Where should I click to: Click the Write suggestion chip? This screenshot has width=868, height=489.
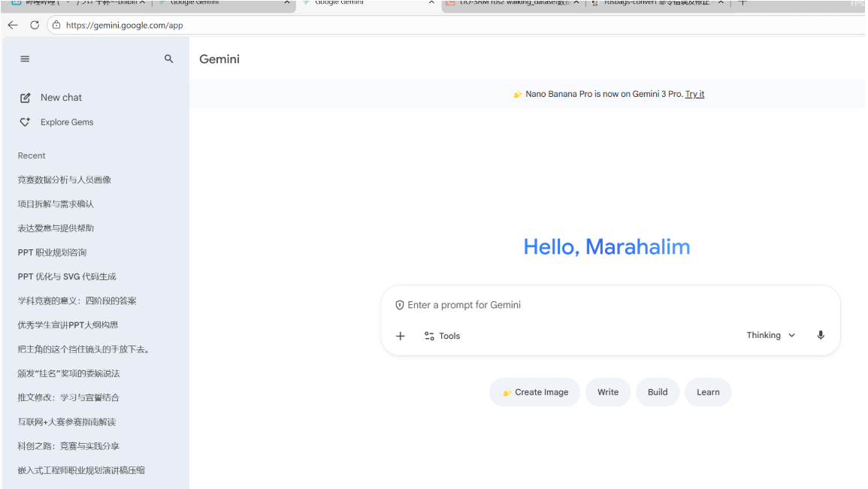coord(608,392)
